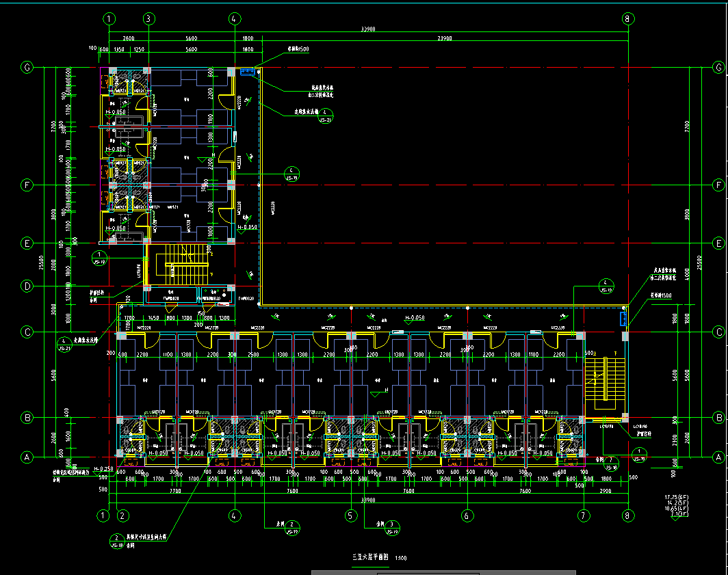Click axis bubble E on the right side
Screen dimensions: 728x575
718,243
